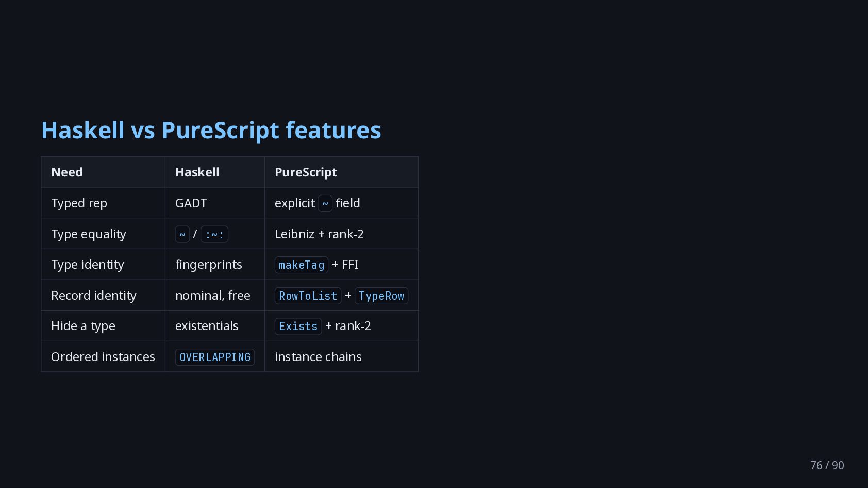This screenshot has width=868, height=489.
Task: Click the 'Exists' code snippet
Action: [298, 327]
